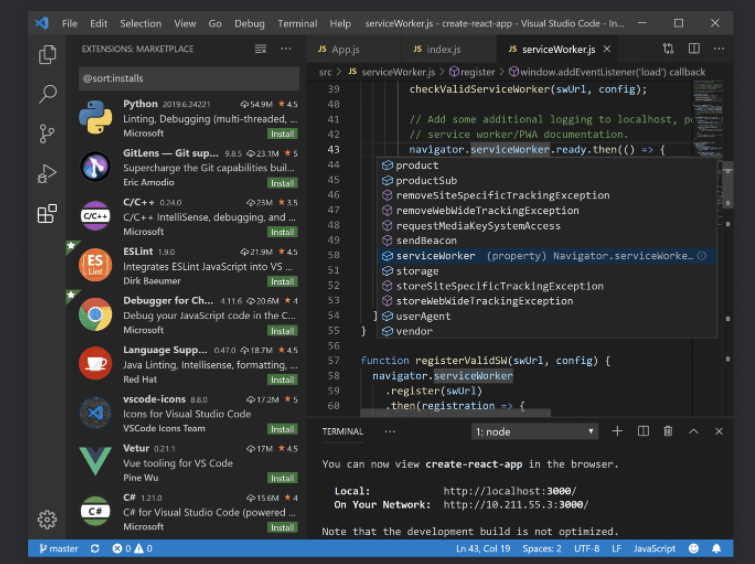Select JavaScript language mode in status bar
The height and width of the screenshot is (564, 755).
(x=655, y=549)
